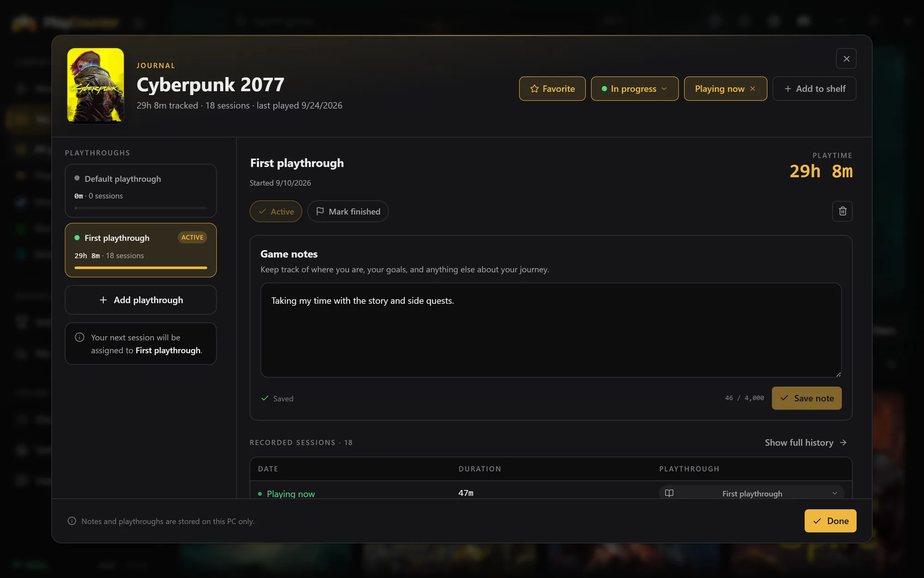Open the First playthrough session assignment dropdown
This screenshot has height=578, width=924.
752,493
